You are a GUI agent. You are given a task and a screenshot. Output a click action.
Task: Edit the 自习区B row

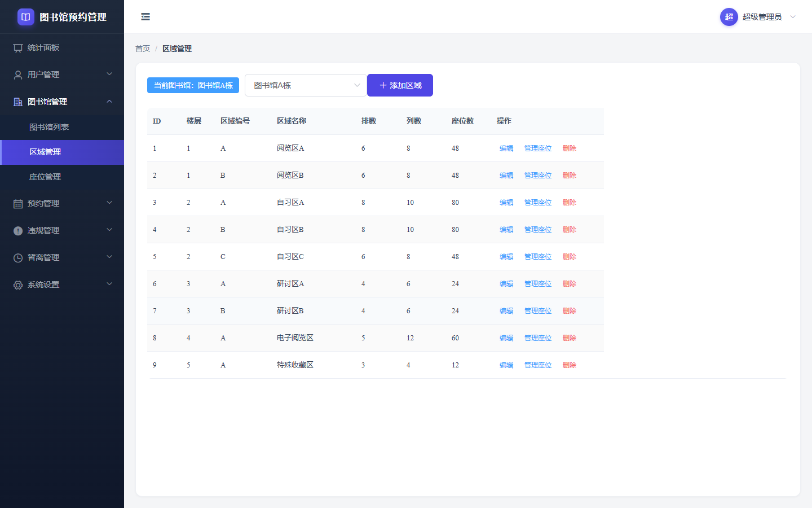506,230
